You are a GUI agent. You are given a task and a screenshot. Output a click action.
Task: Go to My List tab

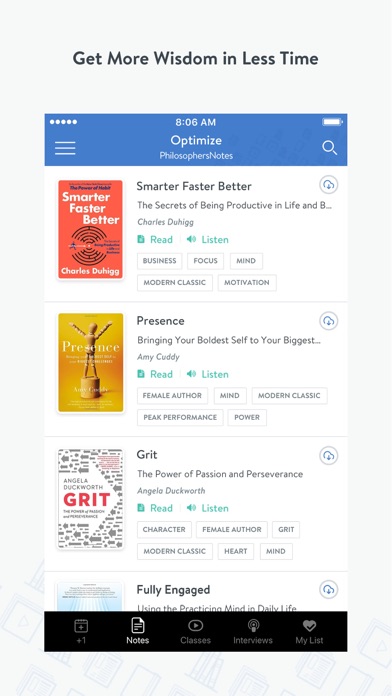point(309,631)
